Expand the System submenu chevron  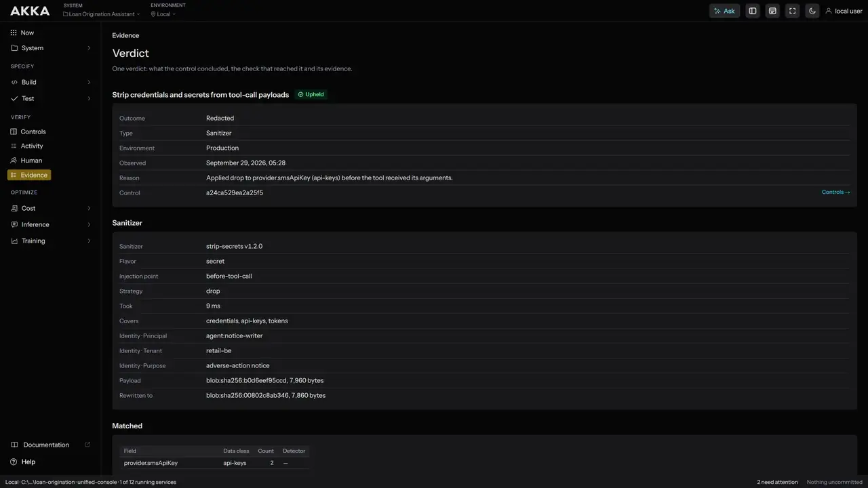coord(89,48)
